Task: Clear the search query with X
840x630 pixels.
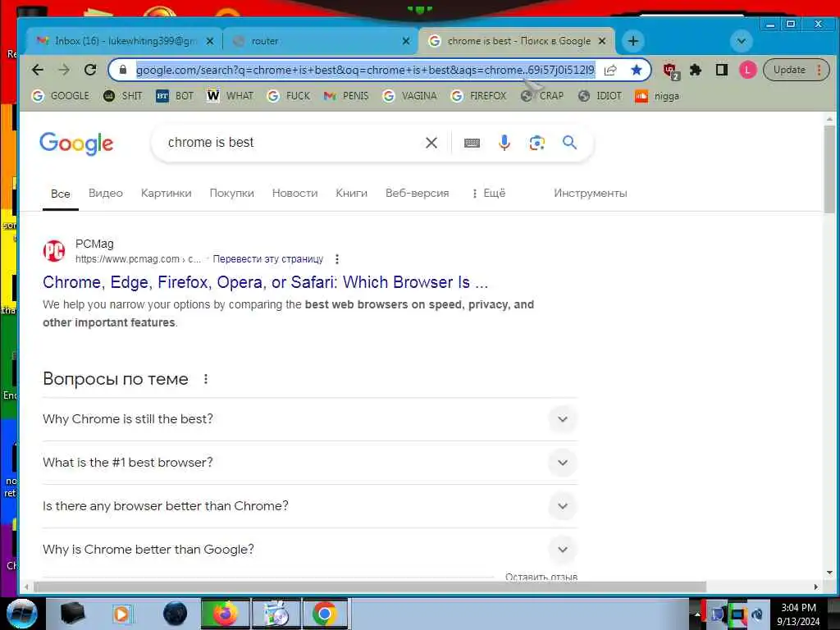Action: pyautogui.click(x=431, y=143)
